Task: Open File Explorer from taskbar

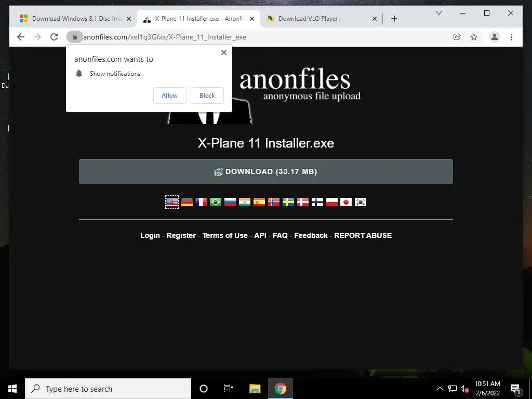Action: [255, 389]
